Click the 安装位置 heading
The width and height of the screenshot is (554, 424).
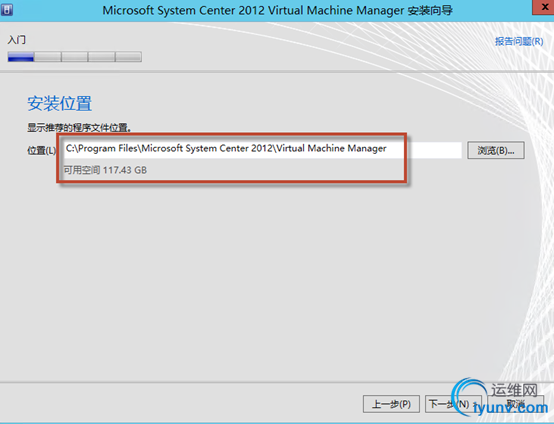[x=60, y=104]
